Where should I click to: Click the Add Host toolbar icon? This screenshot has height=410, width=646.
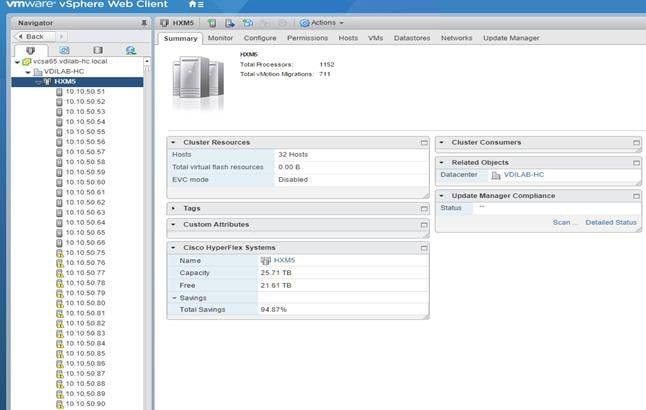pos(212,23)
